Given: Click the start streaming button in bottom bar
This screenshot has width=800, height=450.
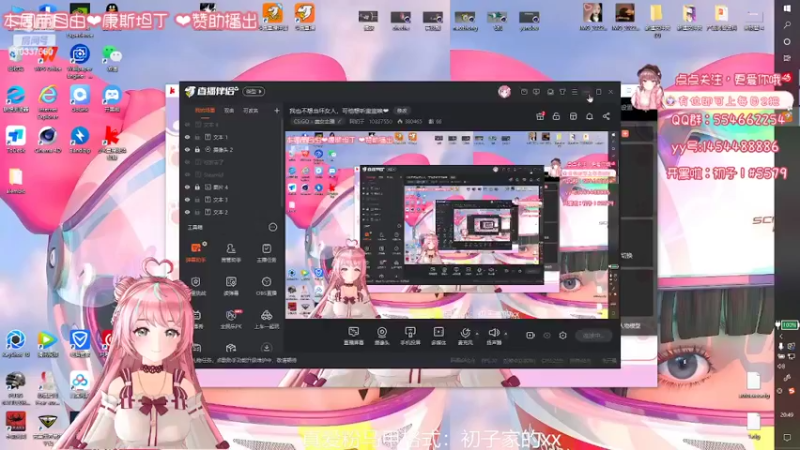Looking at the screenshot, I should 593,335.
